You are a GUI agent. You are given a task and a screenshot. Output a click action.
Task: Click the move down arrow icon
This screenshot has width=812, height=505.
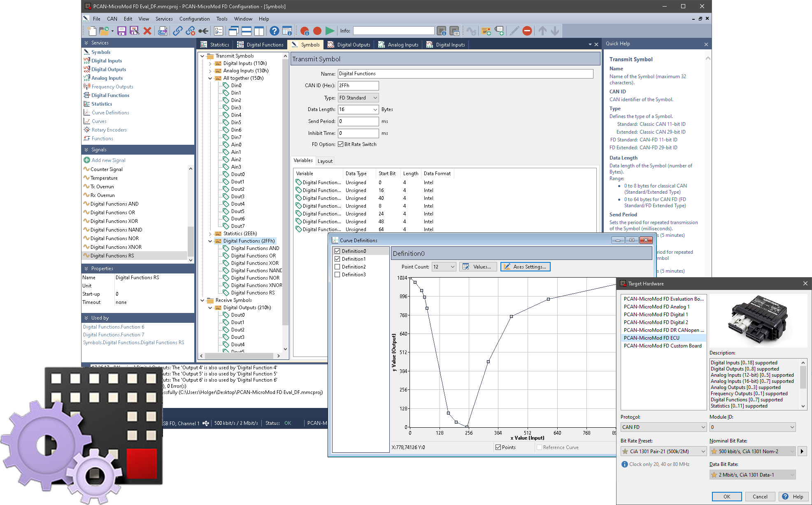coord(555,31)
